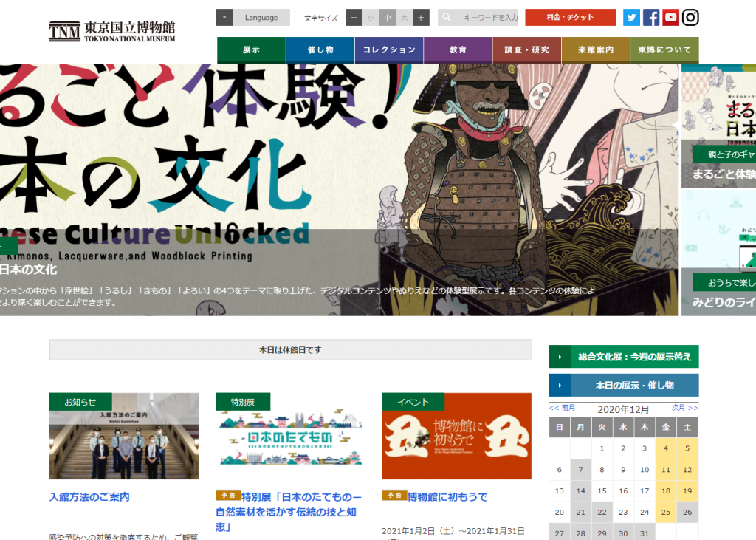Click the search magnifier icon

(447, 18)
